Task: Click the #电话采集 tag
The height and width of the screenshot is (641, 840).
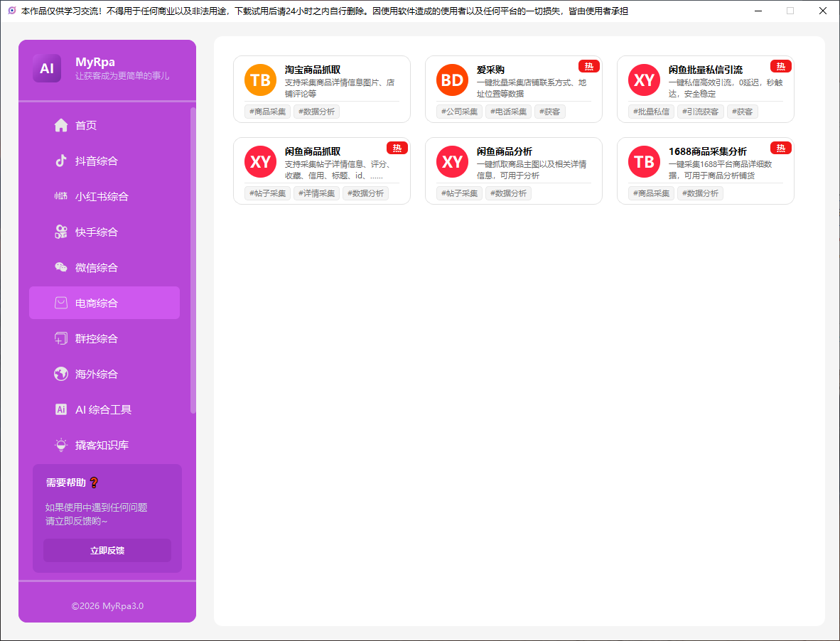Action: click(508, 112)
